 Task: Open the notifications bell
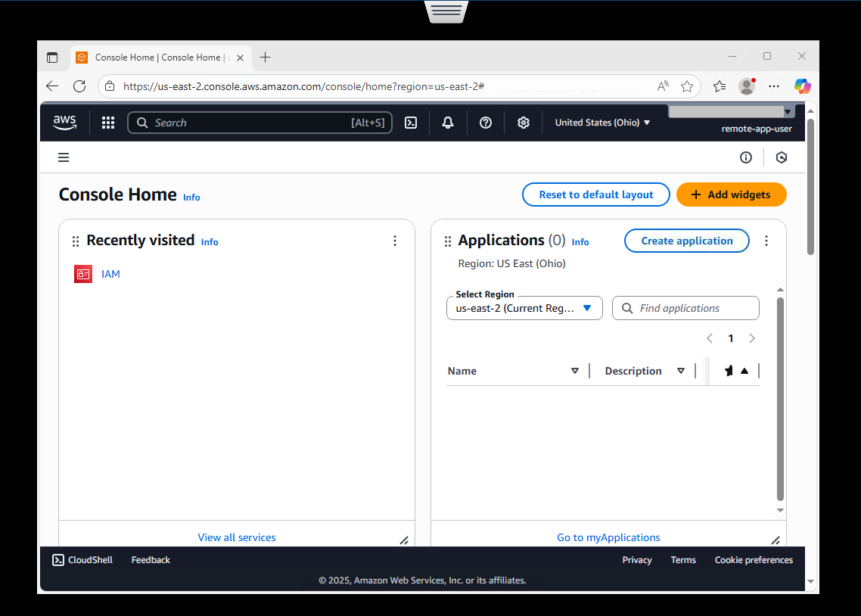click(448, 123)
